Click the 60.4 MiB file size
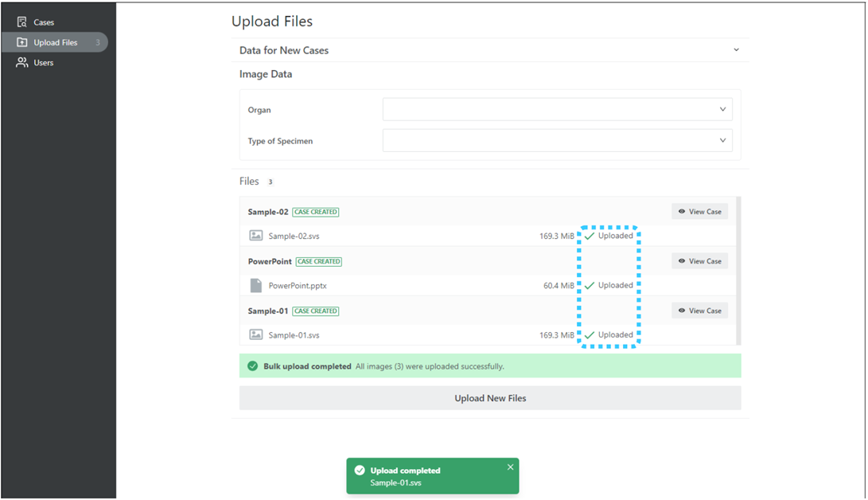The width and height of the screenshot is (868, 500). (559, 286)
